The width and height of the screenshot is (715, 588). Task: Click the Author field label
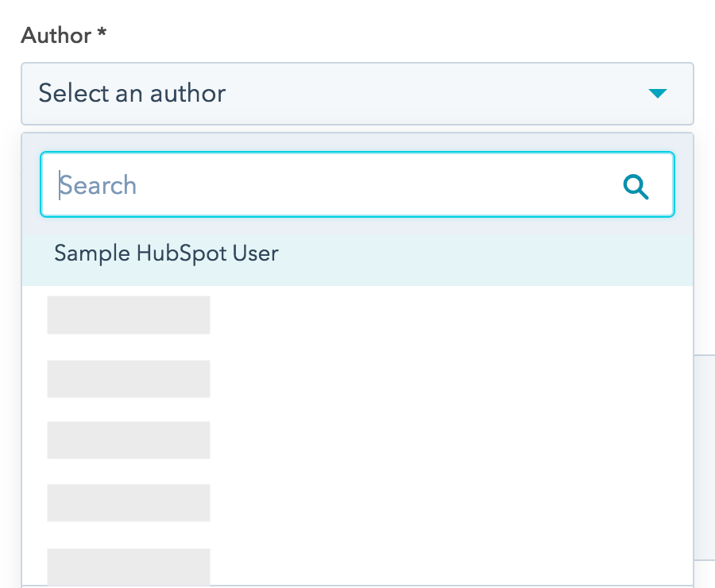56,35
